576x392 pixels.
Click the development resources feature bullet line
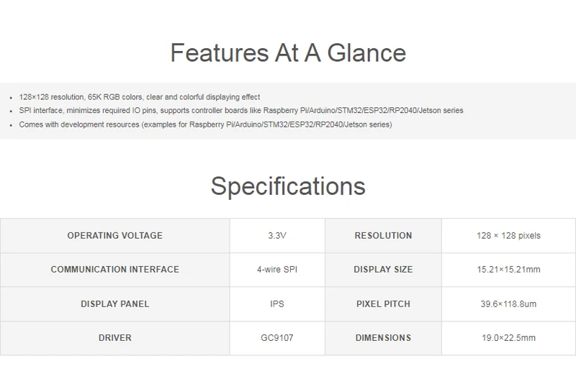tap(206, 124)
